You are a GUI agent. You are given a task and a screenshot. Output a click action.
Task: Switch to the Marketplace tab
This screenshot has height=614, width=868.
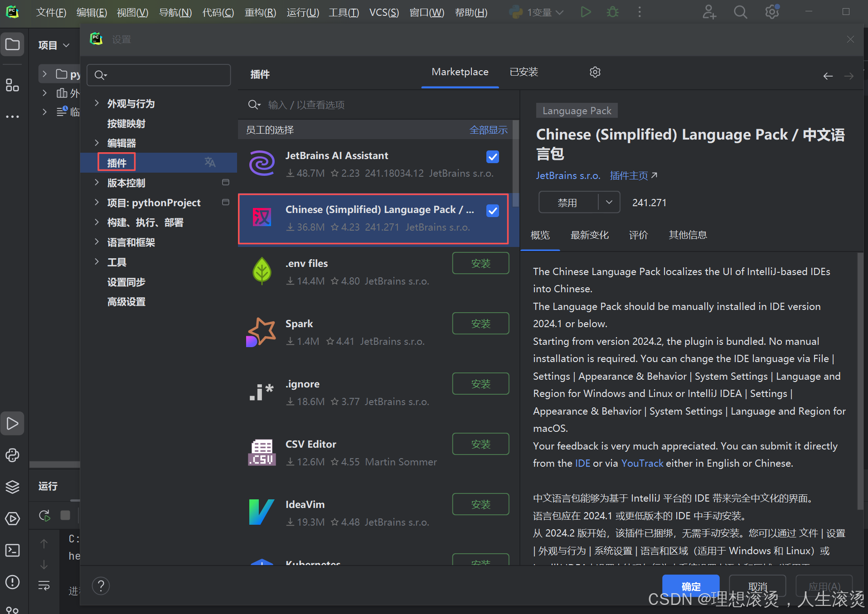tap(460, 72)
